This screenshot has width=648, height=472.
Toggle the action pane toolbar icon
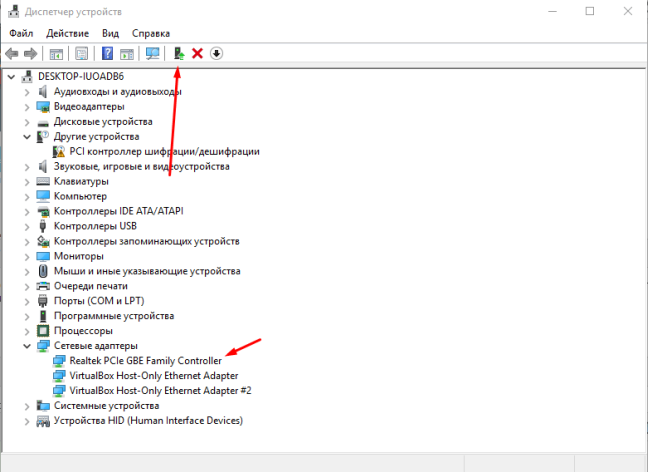127,54
